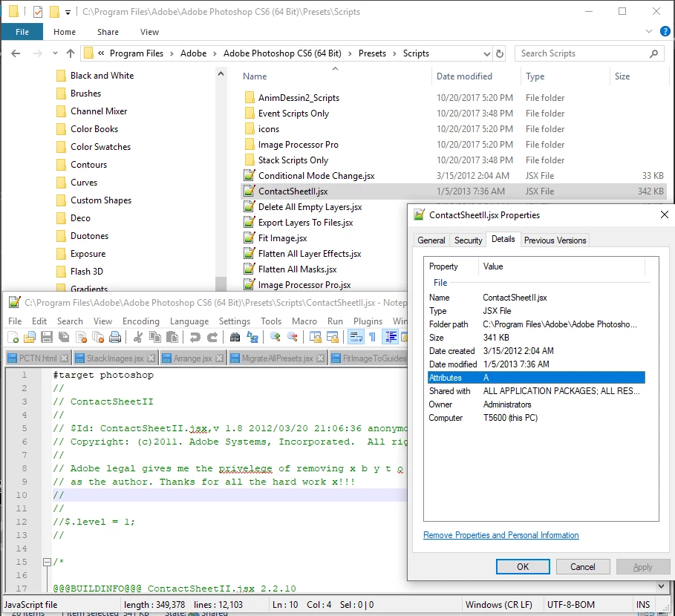Screen dimensions: 675x616
Task: Close the PCTN.html tab
Action: 64,358
